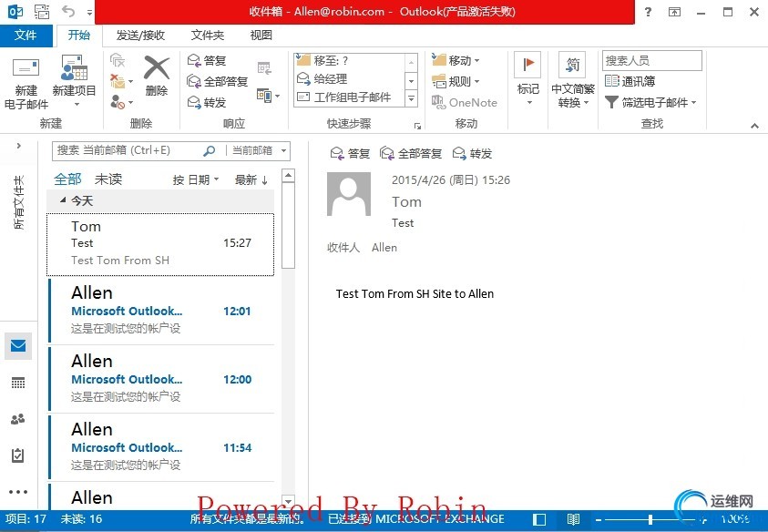Screen dimensions: 768x532
Task: Open the People module
Action: pyautogui.click(x=19, y=417)
